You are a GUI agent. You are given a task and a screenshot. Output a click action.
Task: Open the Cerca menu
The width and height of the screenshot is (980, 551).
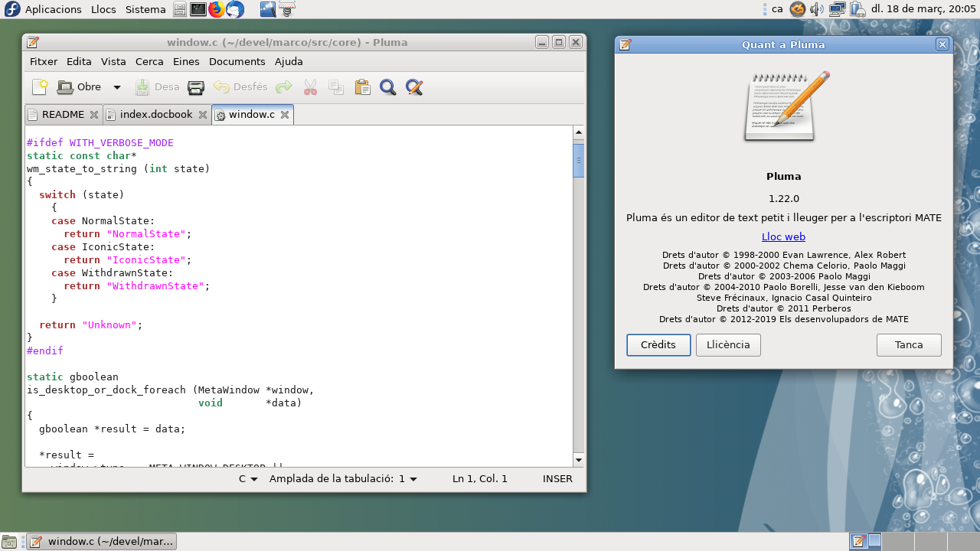click(149, 61)
